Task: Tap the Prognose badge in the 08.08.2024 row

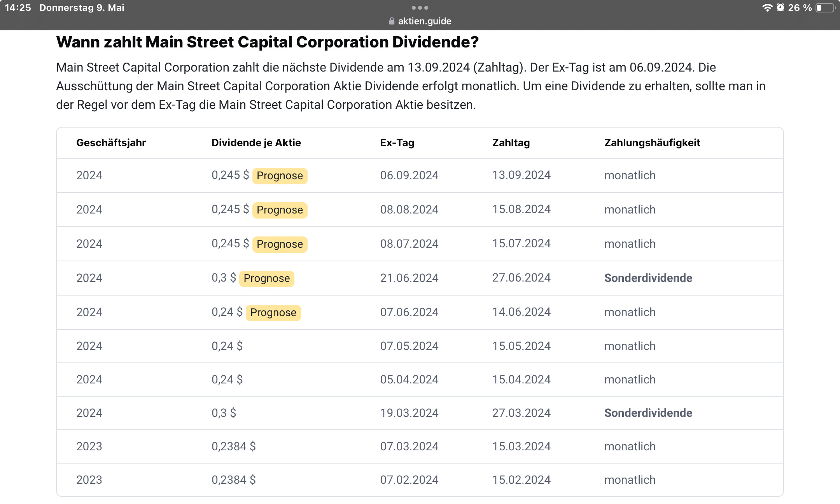Action: 280,210
